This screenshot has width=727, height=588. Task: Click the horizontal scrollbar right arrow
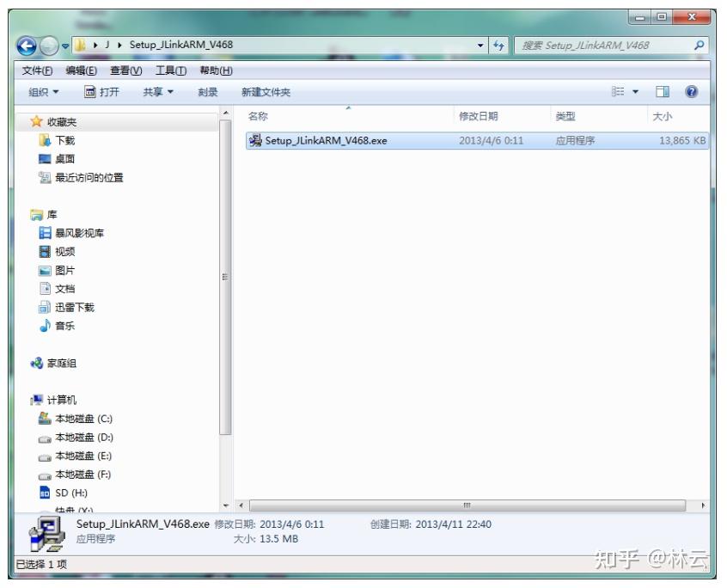tap(703, 505)
